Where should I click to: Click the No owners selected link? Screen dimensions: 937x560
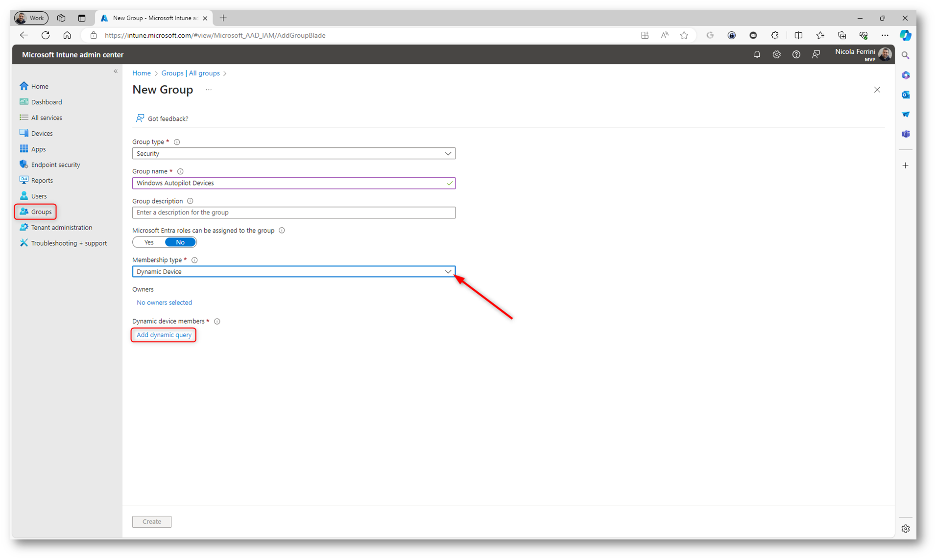tap(164, 303)
